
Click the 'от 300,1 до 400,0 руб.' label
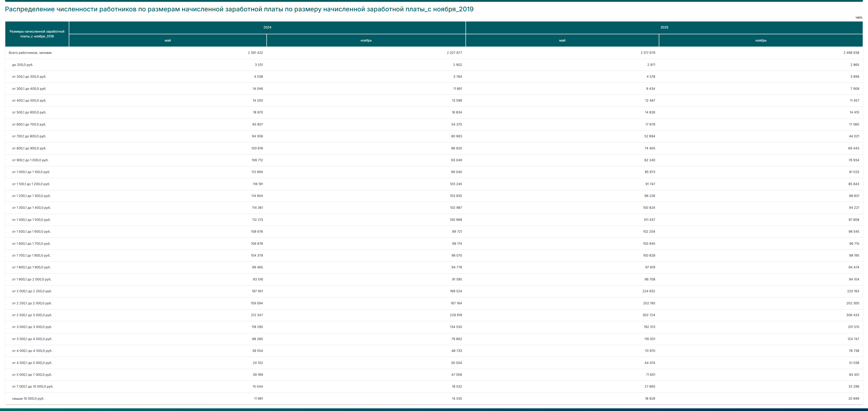click(29, 89)
